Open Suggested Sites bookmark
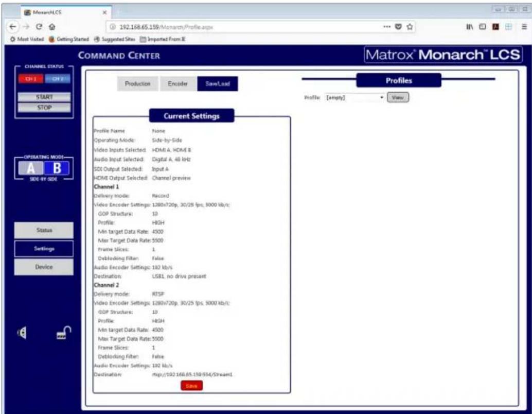Image resolution: width=532 pixels, height=414 pixels. [114, 39]
